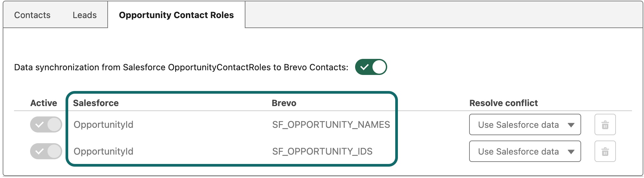This screenshot has height=178, width=644.
Task: Click OpportunityId field in the second mapping row
Action: pyautogui.click(x=103, y=152)
